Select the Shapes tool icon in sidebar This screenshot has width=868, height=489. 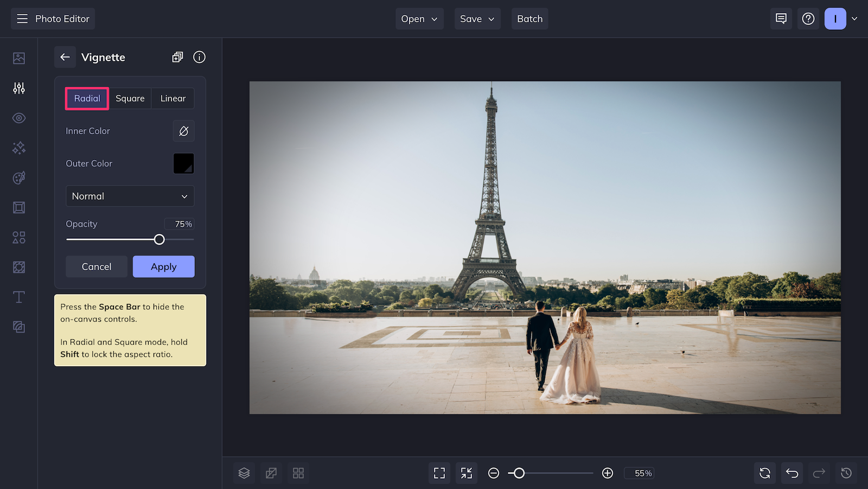pyautogui.click(x=18, y=237)
